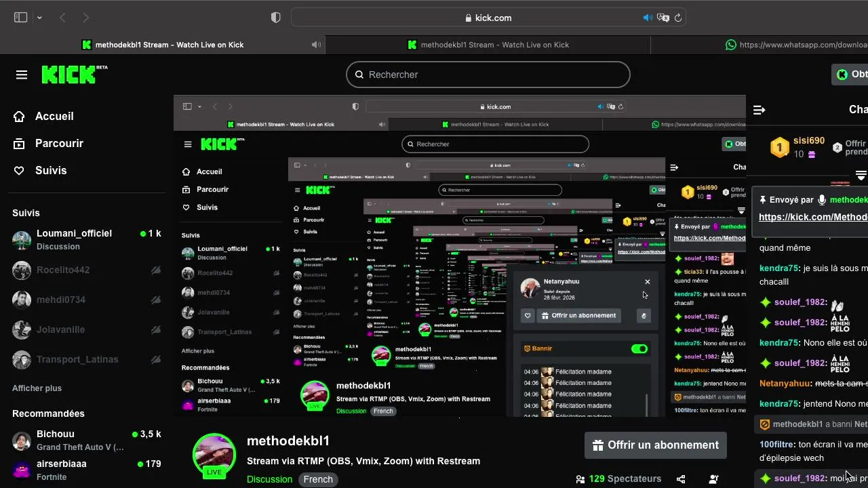Mute the first tab via its speaker icon

[x=316, y=45]
